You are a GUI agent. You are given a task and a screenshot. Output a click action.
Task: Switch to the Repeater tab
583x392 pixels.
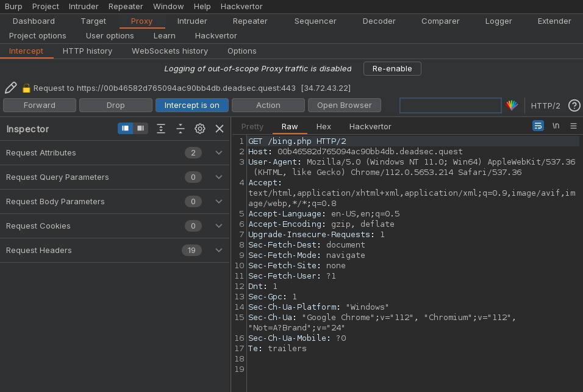tap(250, 21)
